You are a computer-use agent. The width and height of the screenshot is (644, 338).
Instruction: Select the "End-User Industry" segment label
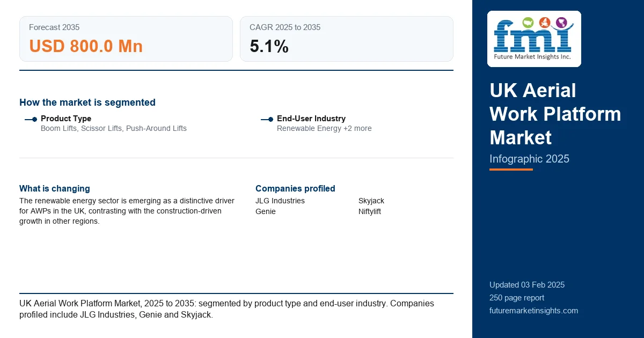pos(311,119)
